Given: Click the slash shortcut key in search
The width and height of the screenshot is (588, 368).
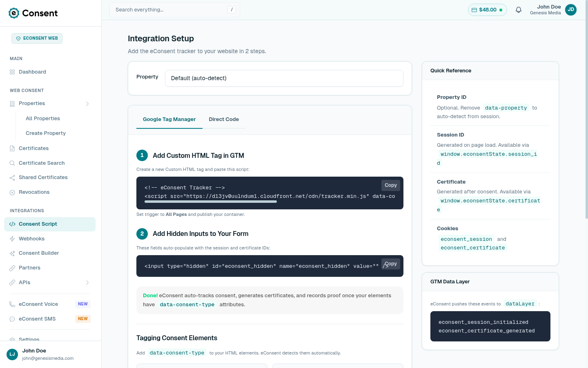Looking at the screenshot, I should click(232, 10).
